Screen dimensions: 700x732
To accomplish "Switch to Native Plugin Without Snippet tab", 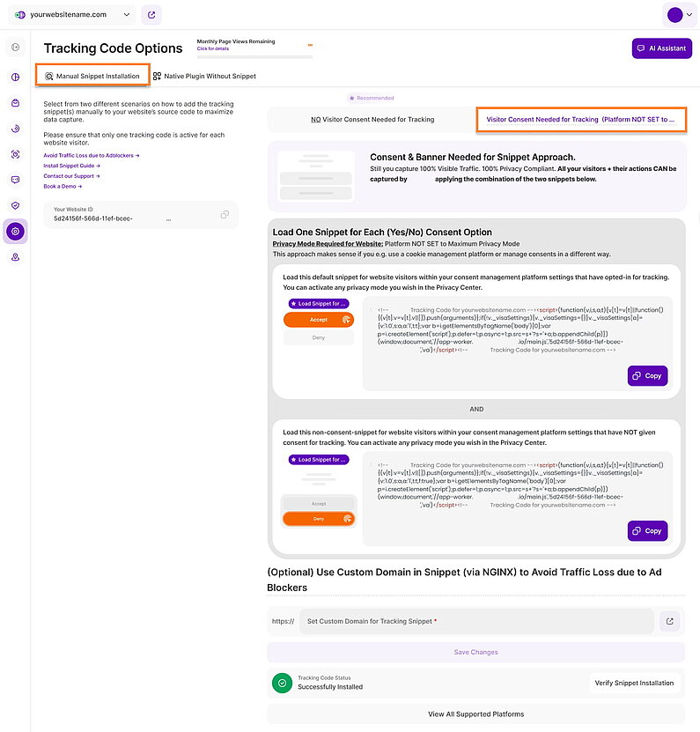I will [x=204, y=76].
